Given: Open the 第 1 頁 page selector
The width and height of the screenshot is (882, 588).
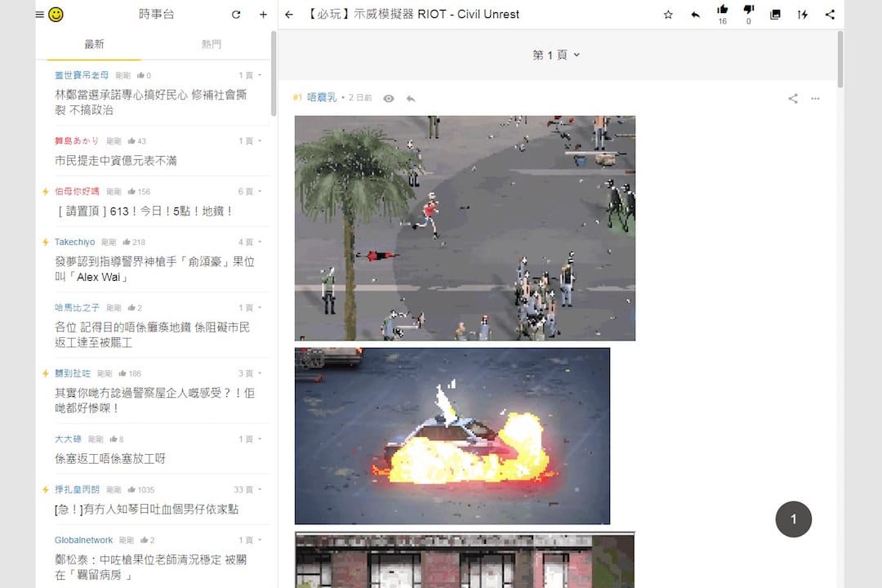Looking at the screenshot, I should click(x=556, y=55).
